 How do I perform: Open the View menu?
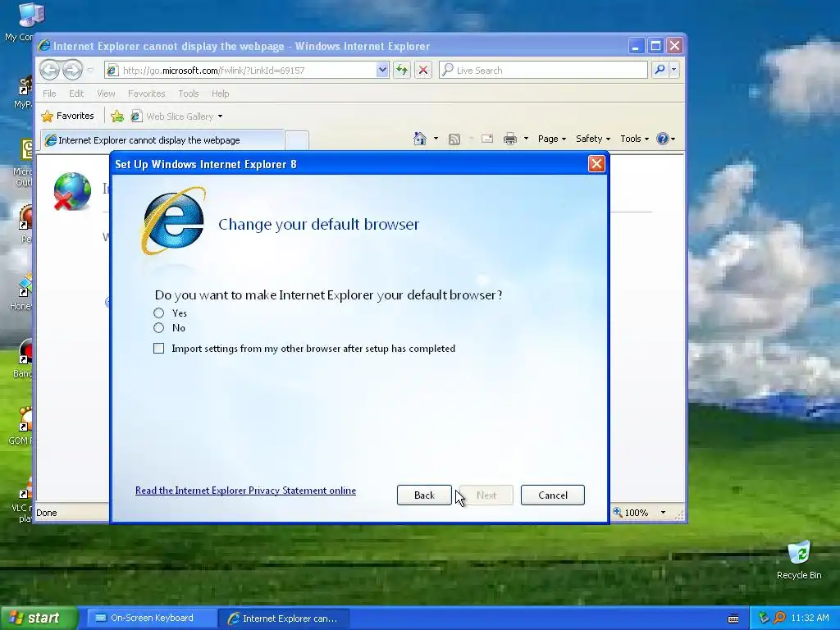click(106, 94)
